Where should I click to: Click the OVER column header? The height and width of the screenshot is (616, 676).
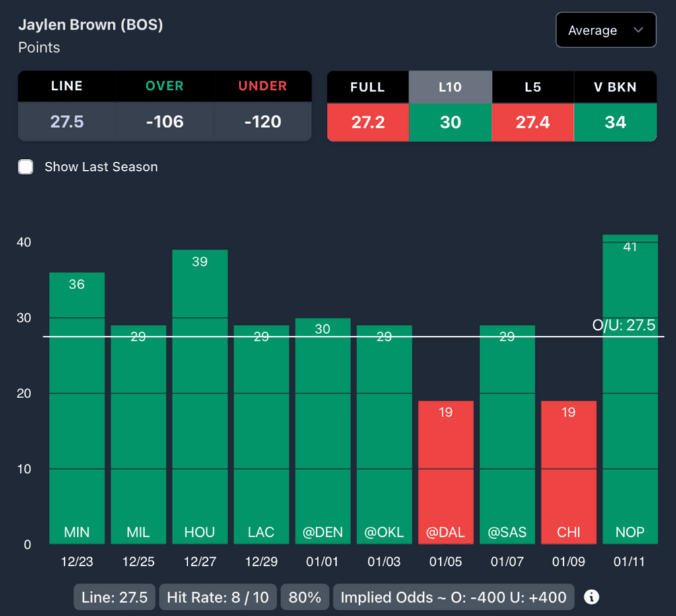(164, 86)
